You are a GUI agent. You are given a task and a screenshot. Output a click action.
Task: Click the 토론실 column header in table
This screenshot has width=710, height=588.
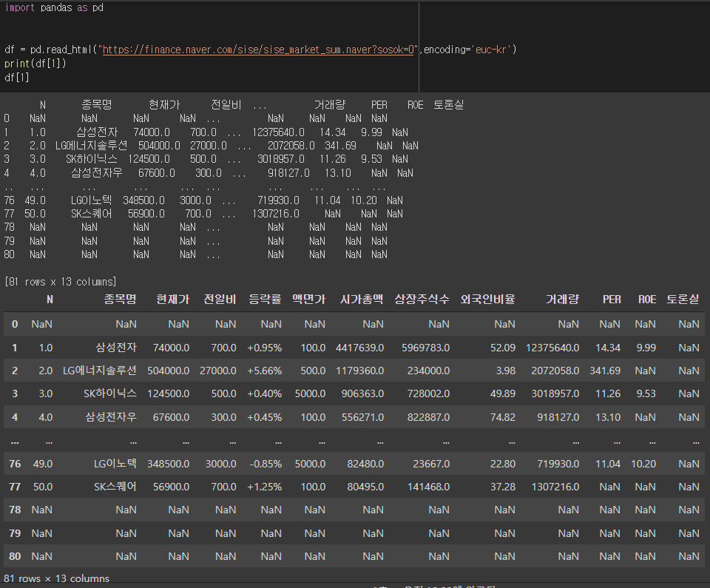click(683, 299)
